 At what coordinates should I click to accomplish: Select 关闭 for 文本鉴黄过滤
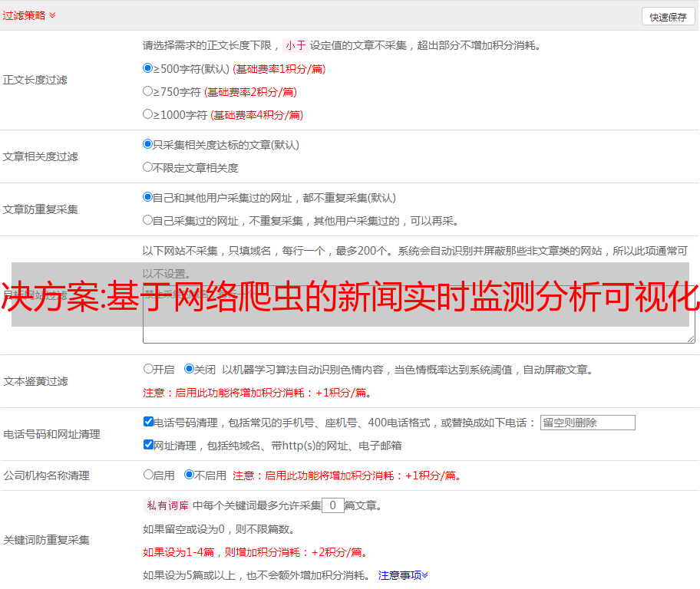[189, 369]
